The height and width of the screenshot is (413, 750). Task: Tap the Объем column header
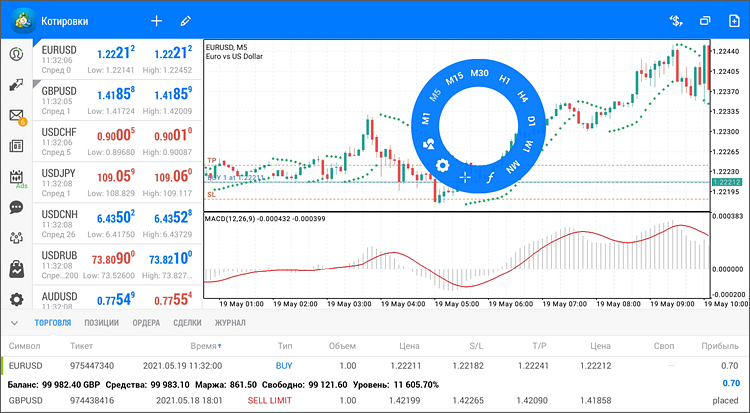point(342,346)
